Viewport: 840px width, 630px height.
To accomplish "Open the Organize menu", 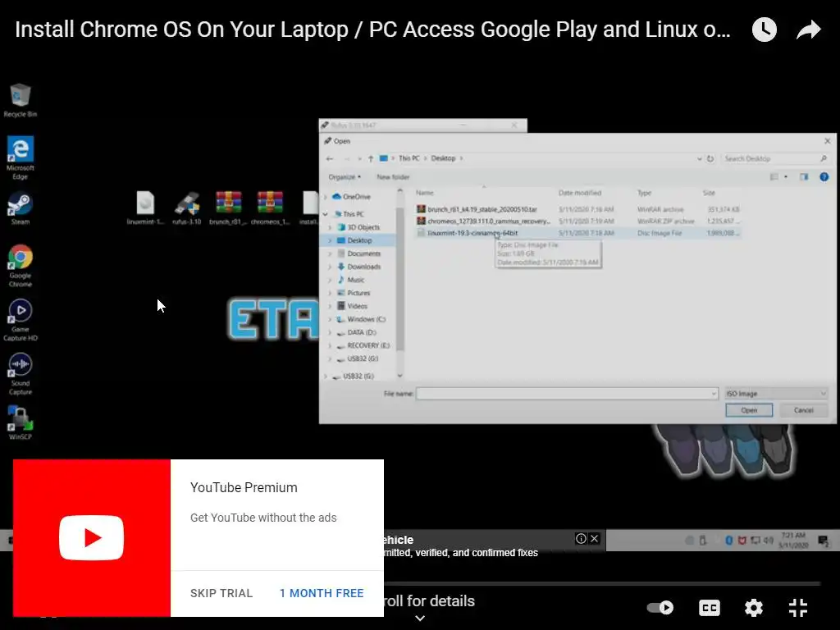I will 345,177.
